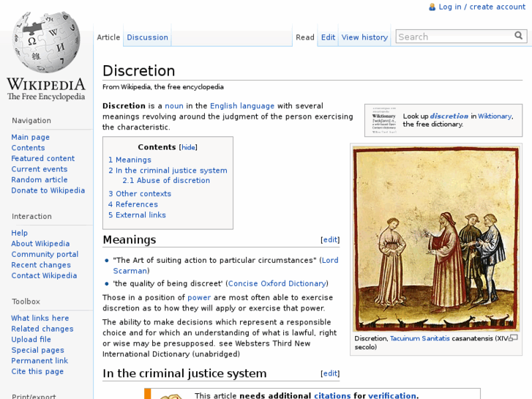Open the English language link
Viewport: 532px width, 399px height.
point(242,106)
